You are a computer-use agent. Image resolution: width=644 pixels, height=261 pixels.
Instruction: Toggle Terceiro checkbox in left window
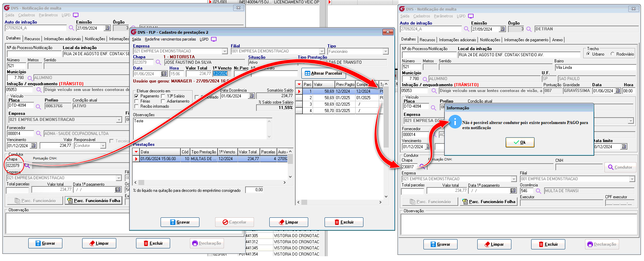point(111,141)
